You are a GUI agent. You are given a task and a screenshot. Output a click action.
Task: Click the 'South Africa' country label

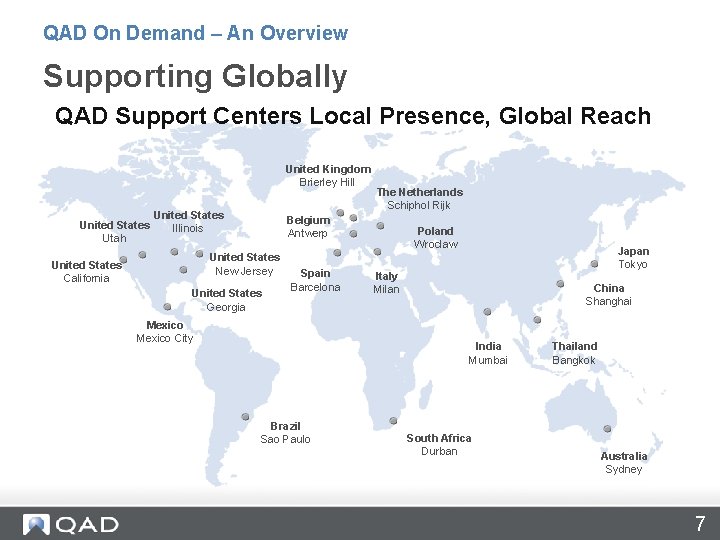coord(439,439)
